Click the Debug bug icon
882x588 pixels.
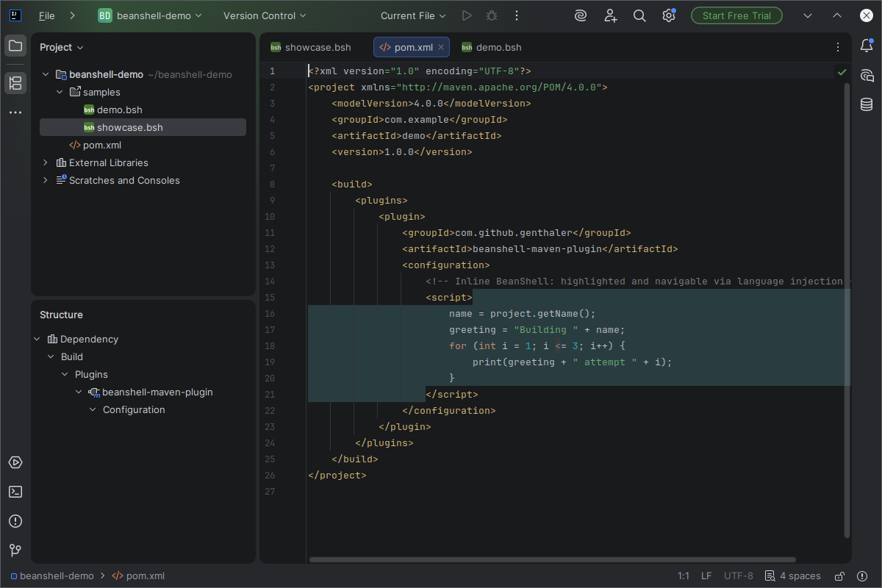coord(492,15)
